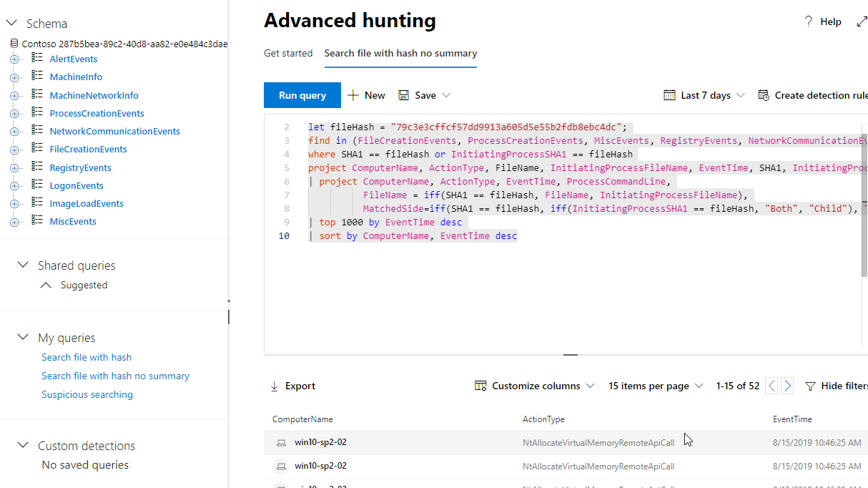Image resolution: width=868 pixels, height=488 pixels.
Task: Open the 15 items per page dropdown
Action: (699, 386)
